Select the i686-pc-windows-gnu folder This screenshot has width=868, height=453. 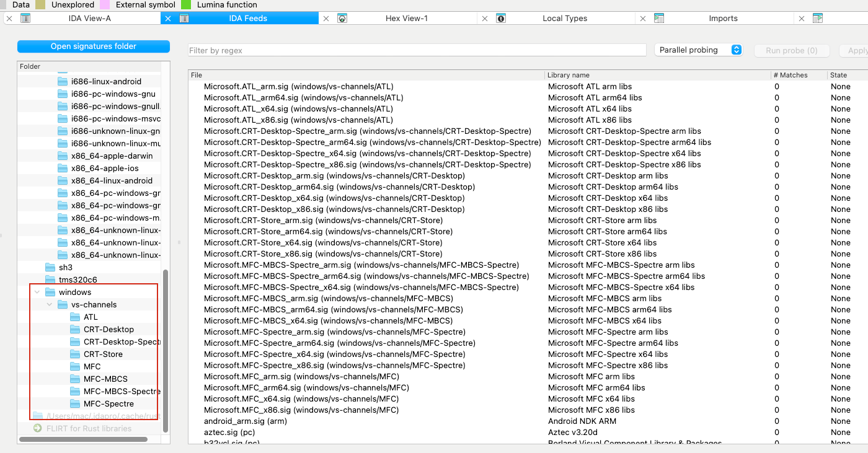113,94
